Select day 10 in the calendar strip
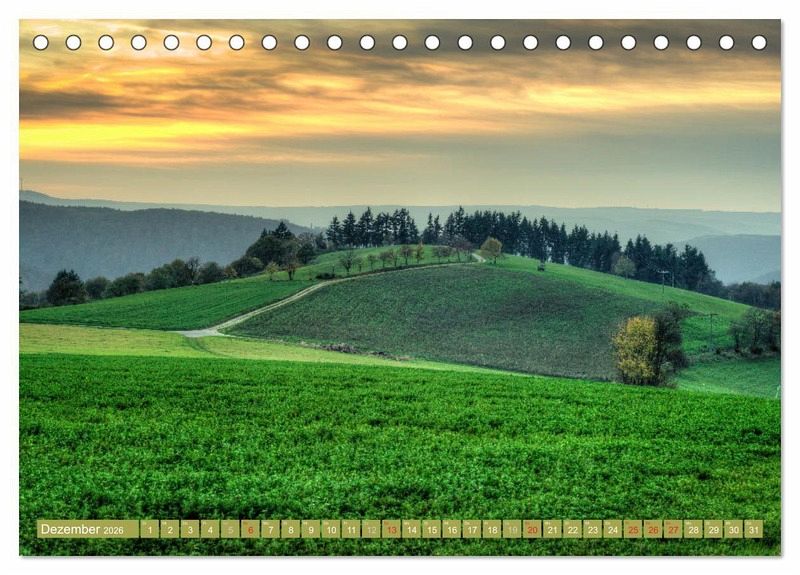The image size is (800, 575). tap(331, 529)
